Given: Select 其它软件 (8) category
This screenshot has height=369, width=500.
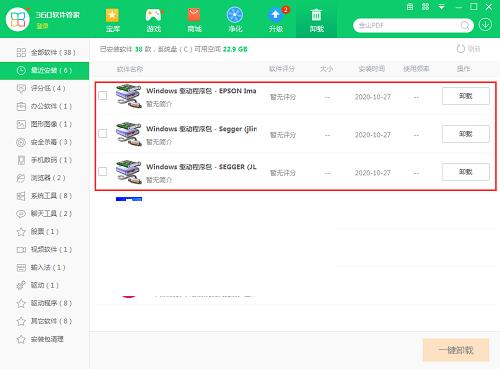Looking at the screenshot, I should [x=45, y=321].
